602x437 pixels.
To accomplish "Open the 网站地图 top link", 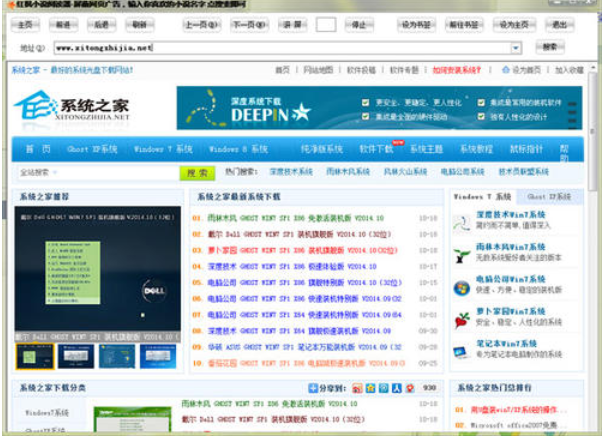I will pos(318,70).
